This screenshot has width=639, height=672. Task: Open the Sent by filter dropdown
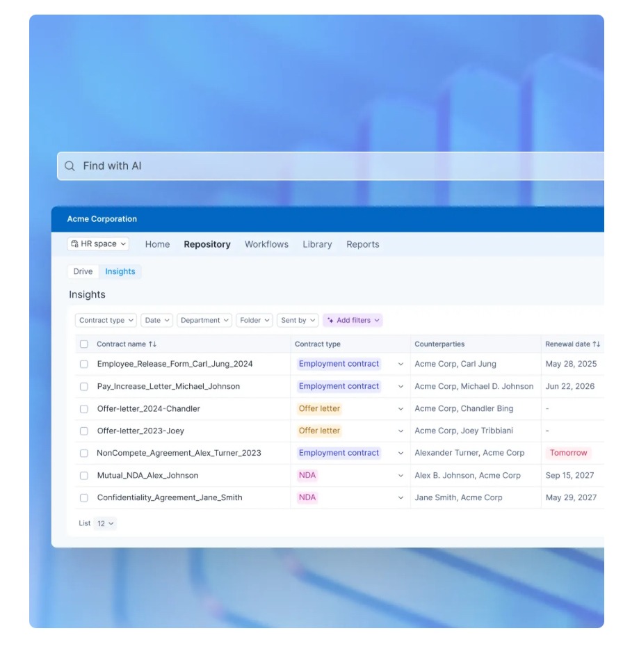point(298,321)
